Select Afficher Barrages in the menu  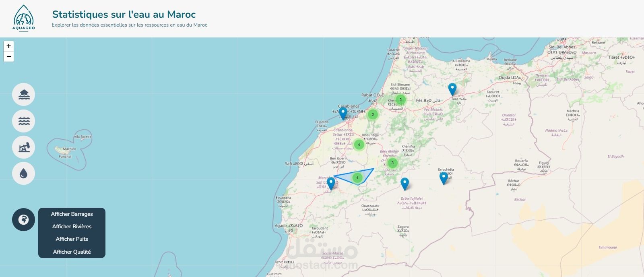tap(72, 214)
